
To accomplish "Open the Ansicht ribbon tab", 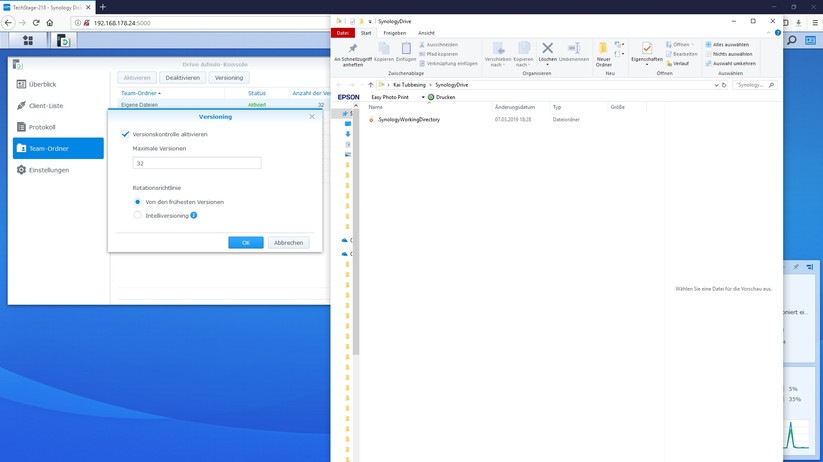I will click(x=426, y=33).
